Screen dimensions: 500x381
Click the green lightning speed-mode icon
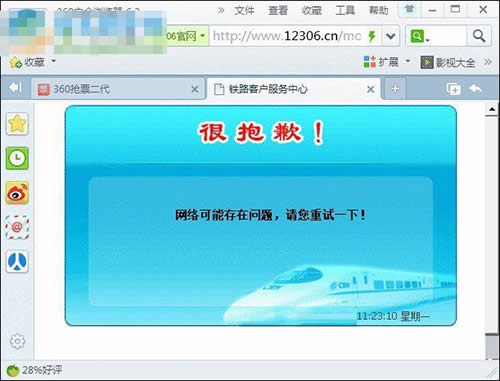pos(372,36)
